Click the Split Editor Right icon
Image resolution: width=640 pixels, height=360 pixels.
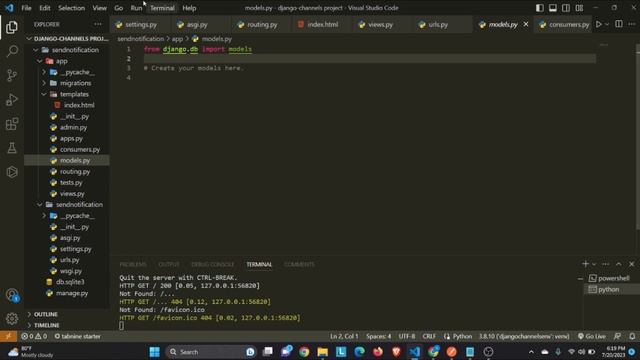tap(619, 24)
